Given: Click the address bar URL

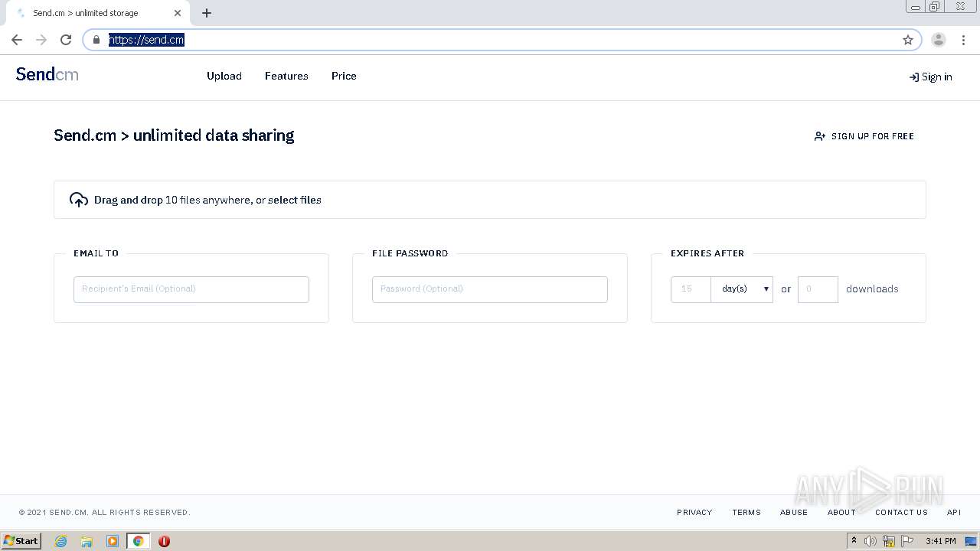Looking at the screenshot, I should click(x=146, y=40).
